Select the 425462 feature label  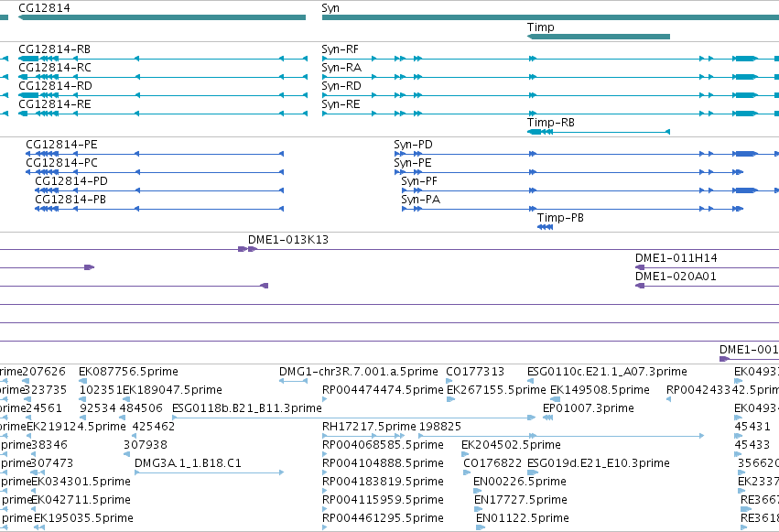(x=154, y=427)
